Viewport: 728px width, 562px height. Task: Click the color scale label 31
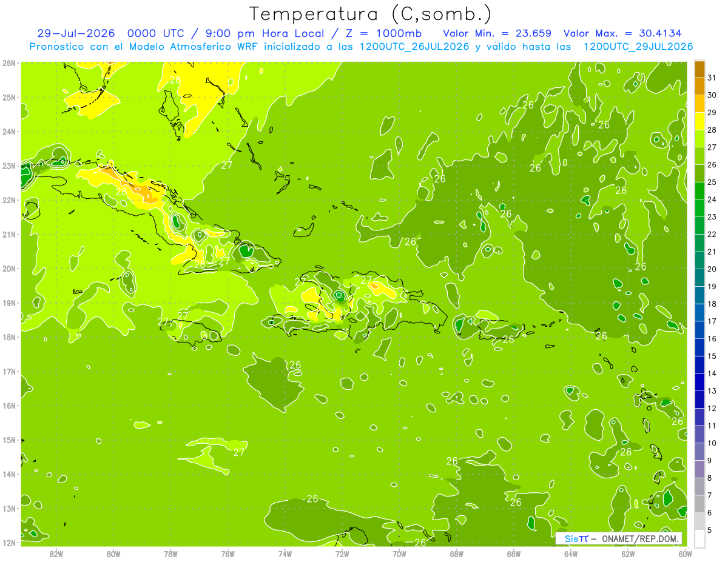[x=712, y=78]
